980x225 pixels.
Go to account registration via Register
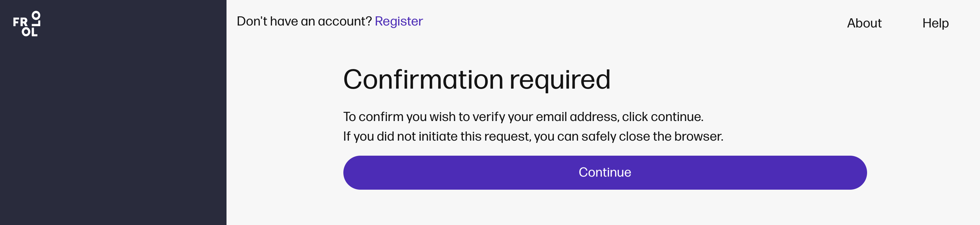point(398,21)
